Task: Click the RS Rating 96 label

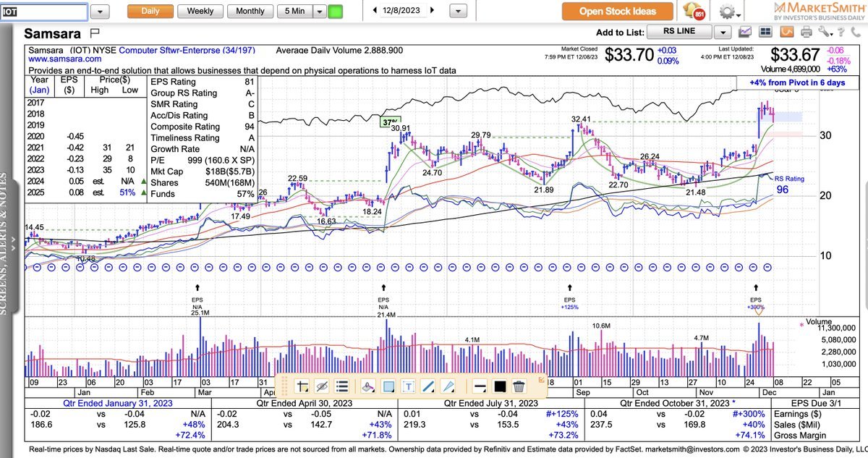Action: pos(791,185)
